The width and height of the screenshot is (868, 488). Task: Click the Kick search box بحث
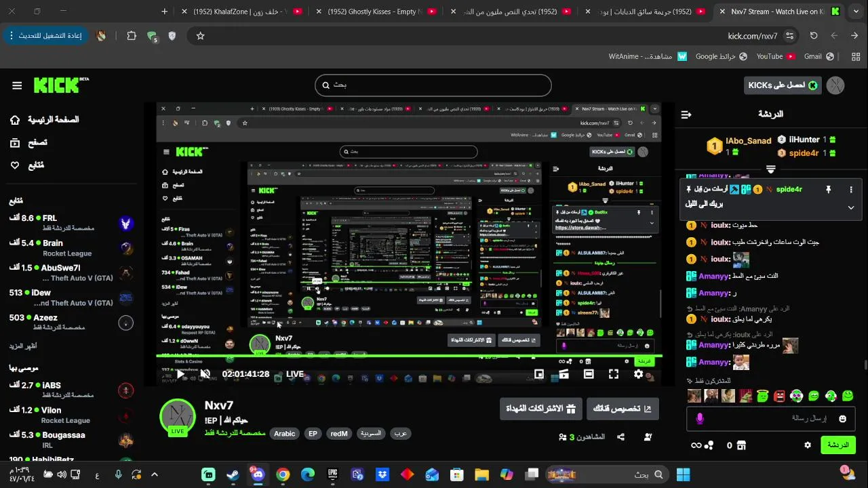(x=433, y=85)
